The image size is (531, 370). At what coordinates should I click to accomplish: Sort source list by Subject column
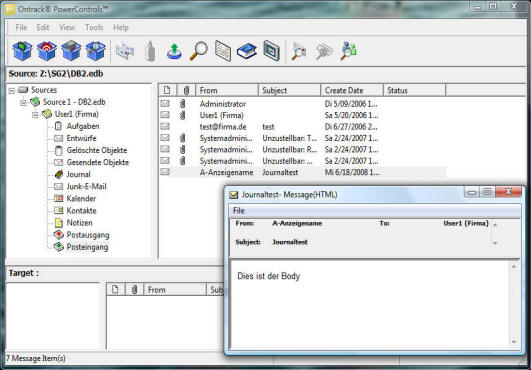point(290,90)
